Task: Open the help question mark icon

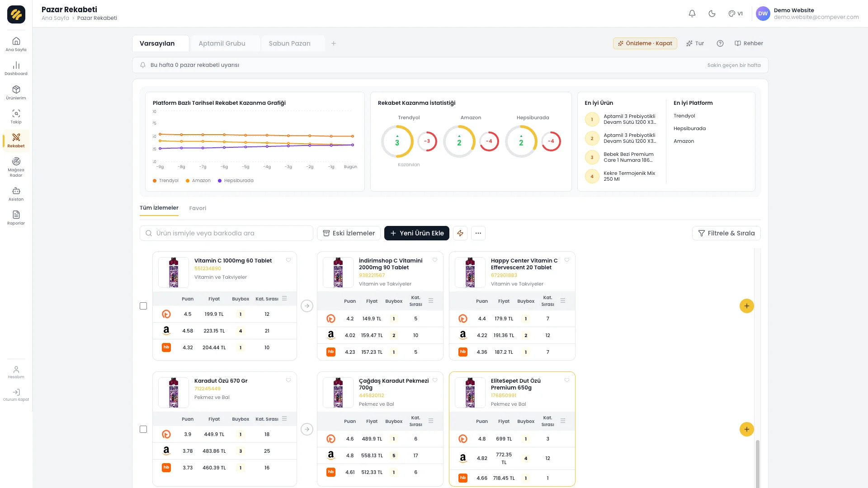Action: click(720, 43)
